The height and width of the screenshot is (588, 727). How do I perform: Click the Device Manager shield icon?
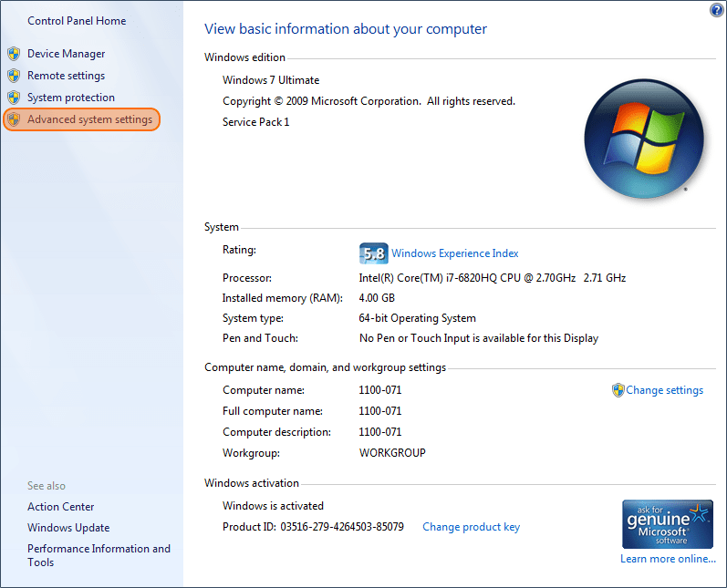[14, 54]
